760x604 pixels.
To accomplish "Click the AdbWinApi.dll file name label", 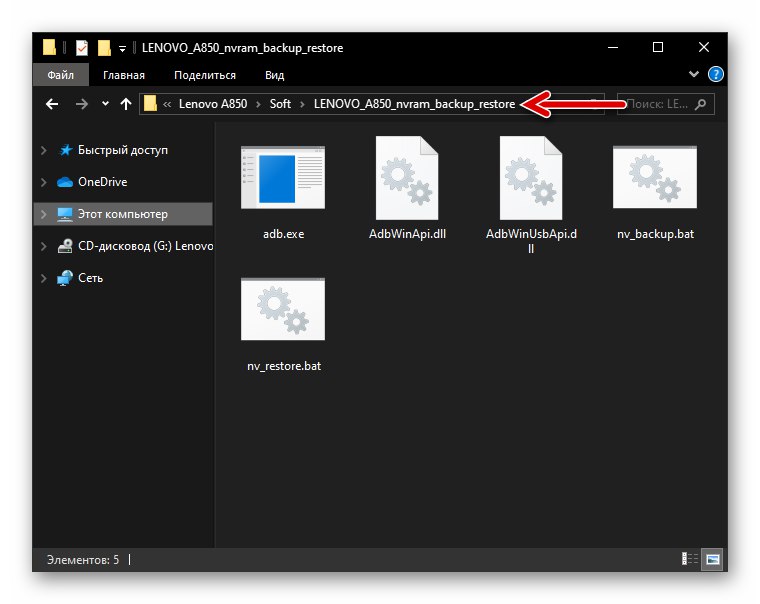I will (x=407, y=234).
